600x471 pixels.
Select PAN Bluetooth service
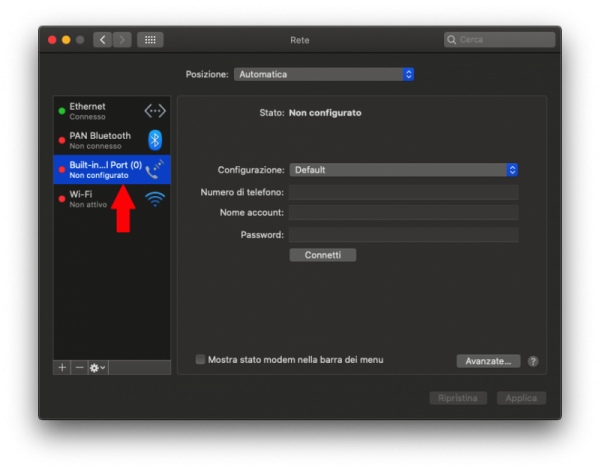pos(112,140)
